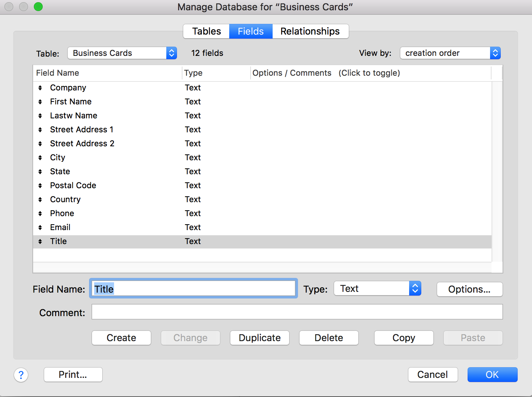Sort by the Type column header
This screenshot has width=532, height=397.
(216, 73)
